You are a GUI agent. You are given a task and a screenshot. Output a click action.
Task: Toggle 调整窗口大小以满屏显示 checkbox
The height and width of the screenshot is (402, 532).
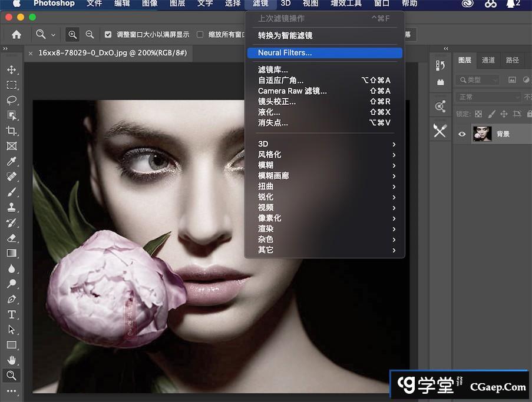click(x=108, y=35)
